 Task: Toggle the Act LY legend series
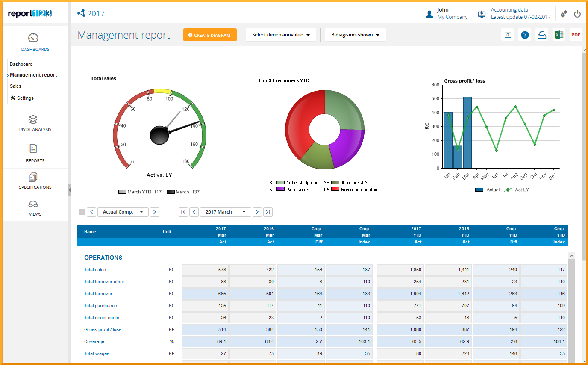coord(508,190)
